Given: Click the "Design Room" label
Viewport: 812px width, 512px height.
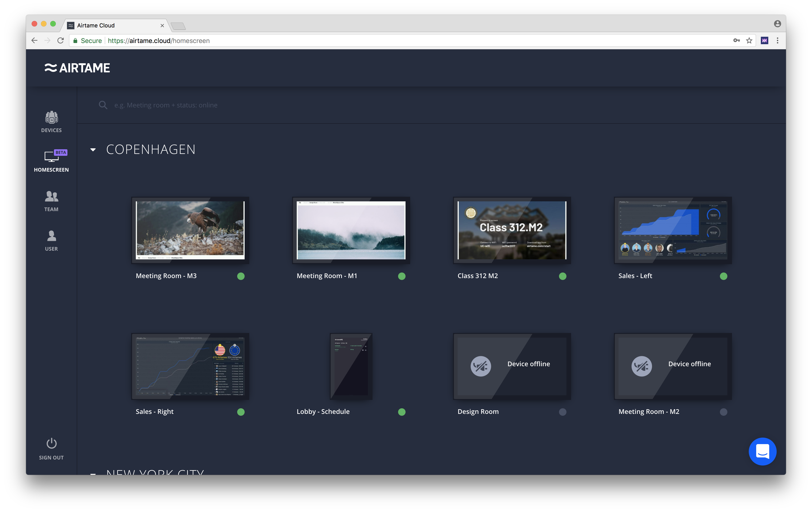Looking at the screenshot, I should coord(478,412).
